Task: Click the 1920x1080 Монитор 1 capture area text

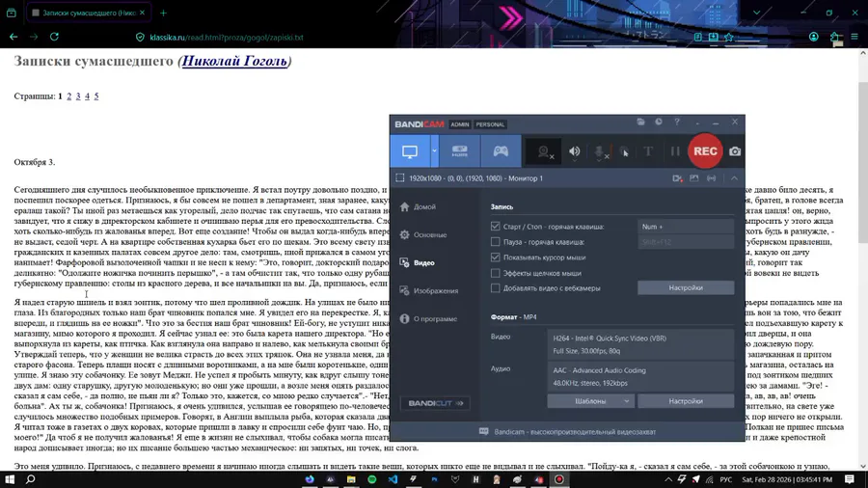Action: (475, 178)
